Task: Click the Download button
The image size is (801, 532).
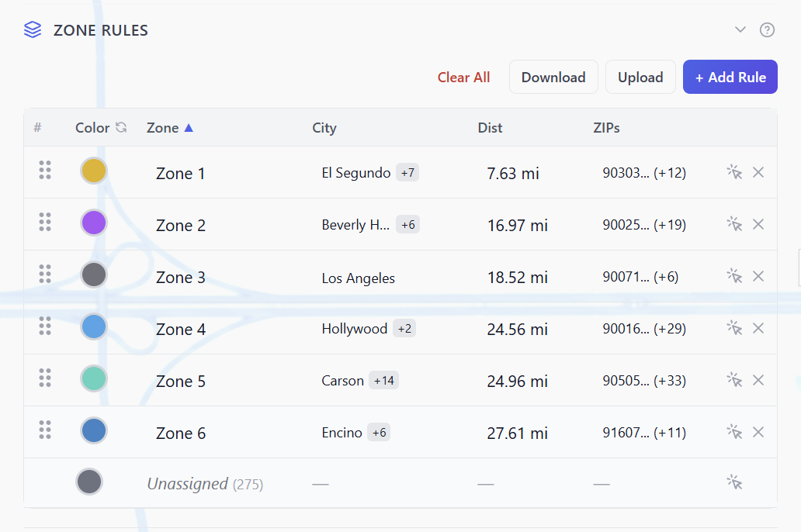Action: pyautogui.click(x=553, y=77)
